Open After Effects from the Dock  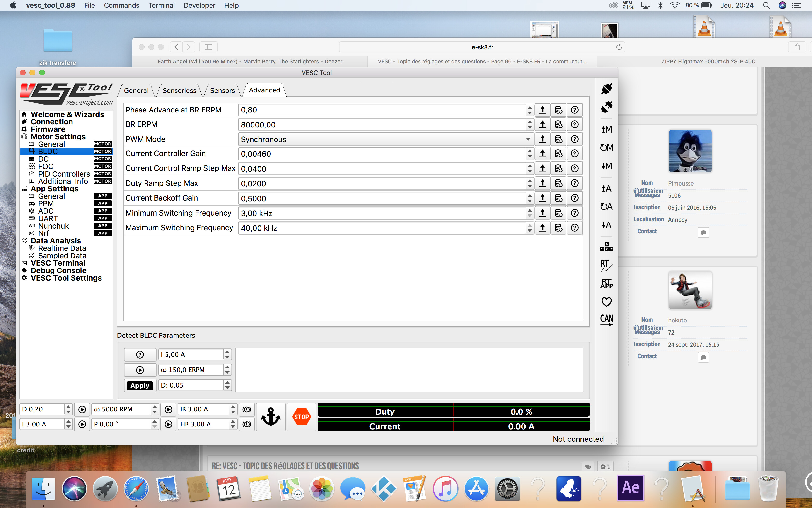[x=631, y=488]
